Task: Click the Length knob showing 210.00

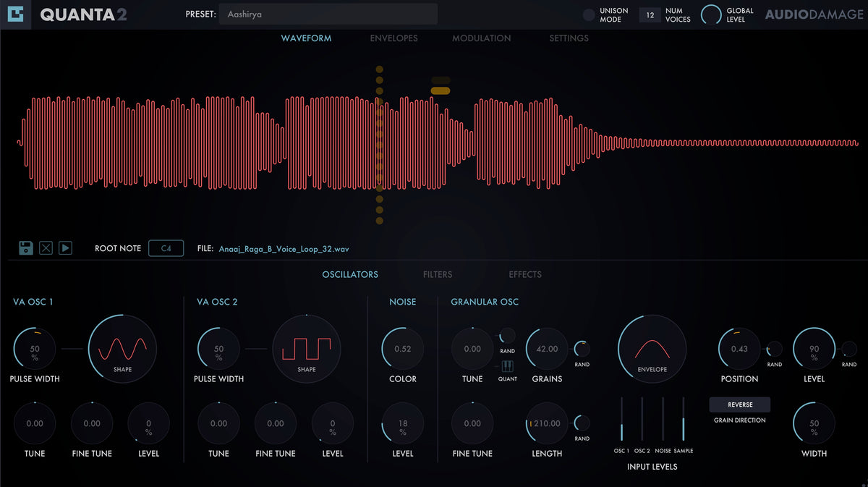Action: (547, 423)
